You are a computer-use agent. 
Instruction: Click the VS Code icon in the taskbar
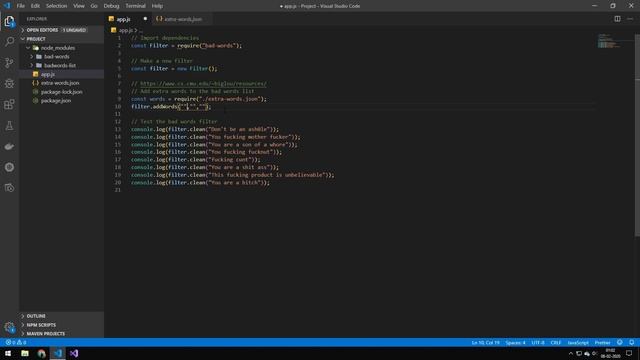tap(58, 353)
